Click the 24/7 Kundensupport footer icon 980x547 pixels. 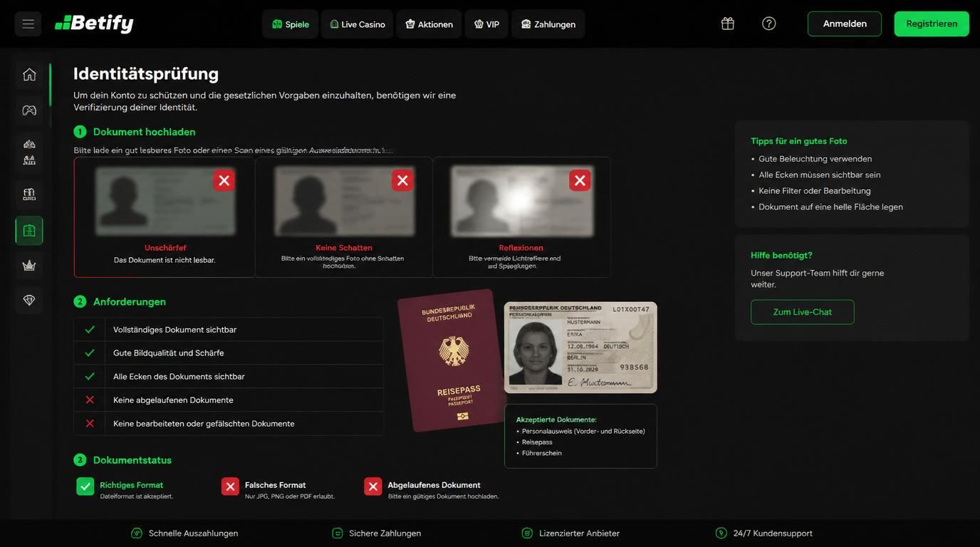pos(721,533)
